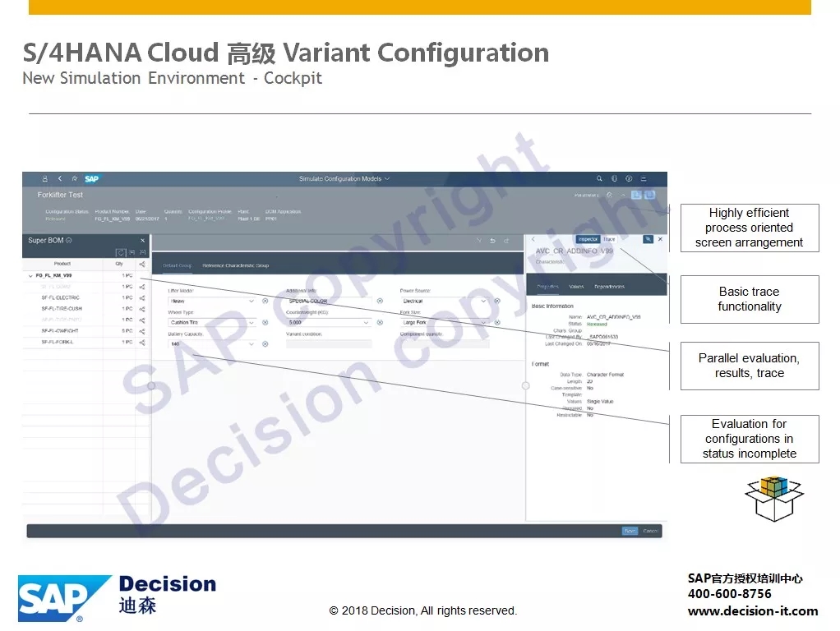Screen dimensions: 840x631
Task: Clear the Wheel Type value
Action: click(x=265, y=322)
